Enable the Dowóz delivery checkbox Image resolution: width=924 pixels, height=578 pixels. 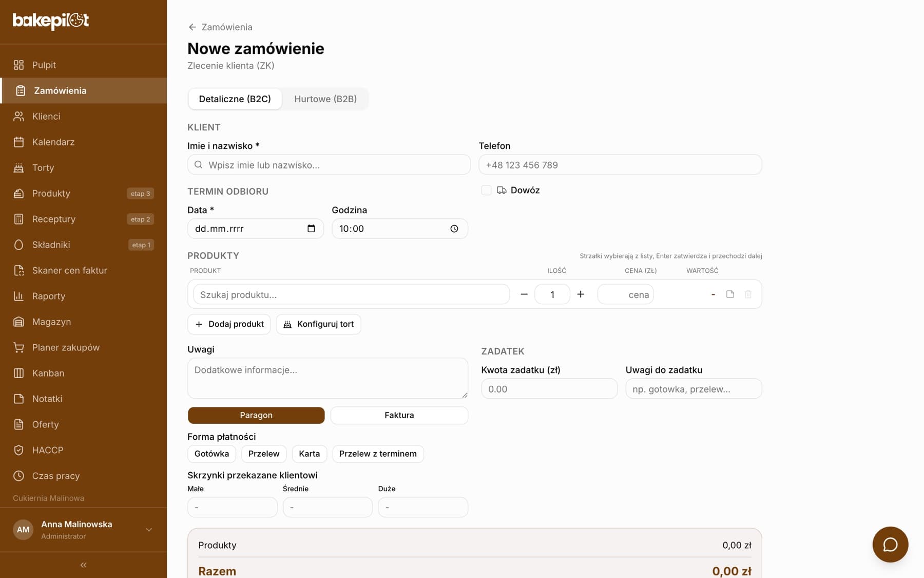coord(486,190)
